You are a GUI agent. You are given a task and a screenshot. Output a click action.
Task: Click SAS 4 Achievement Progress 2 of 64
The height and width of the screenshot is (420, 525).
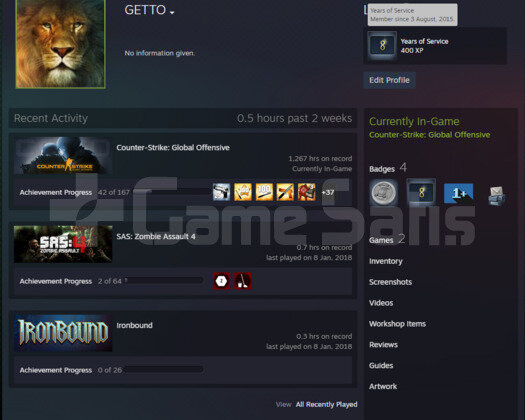tap(70, 281)
